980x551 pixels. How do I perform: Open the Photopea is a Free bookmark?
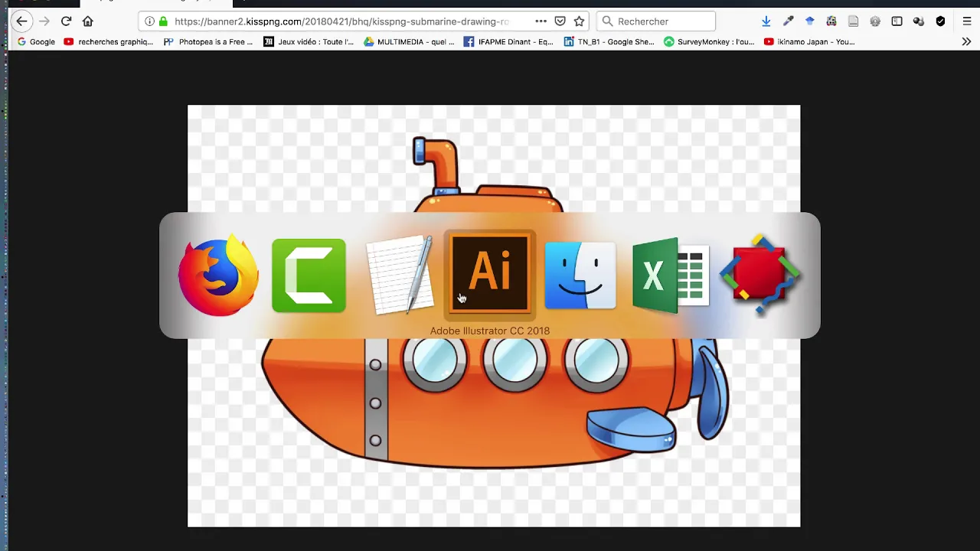tap(208, 41)
